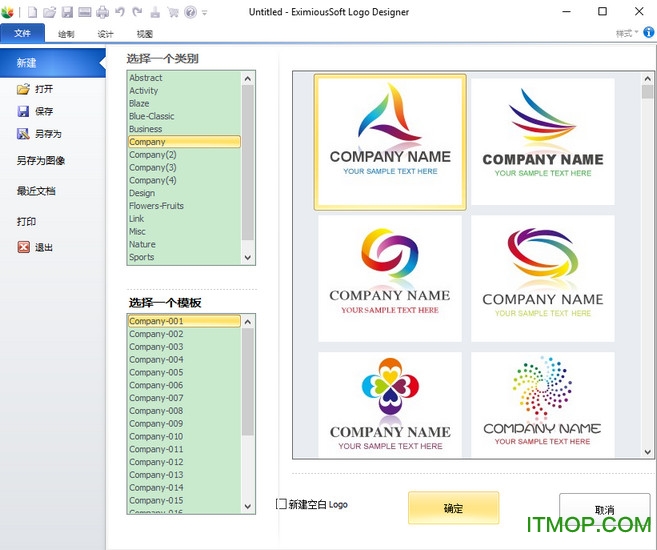The image size is (657, 550).
Task: Click the New document icon in quick access toolbar
Action: [32, 12]
